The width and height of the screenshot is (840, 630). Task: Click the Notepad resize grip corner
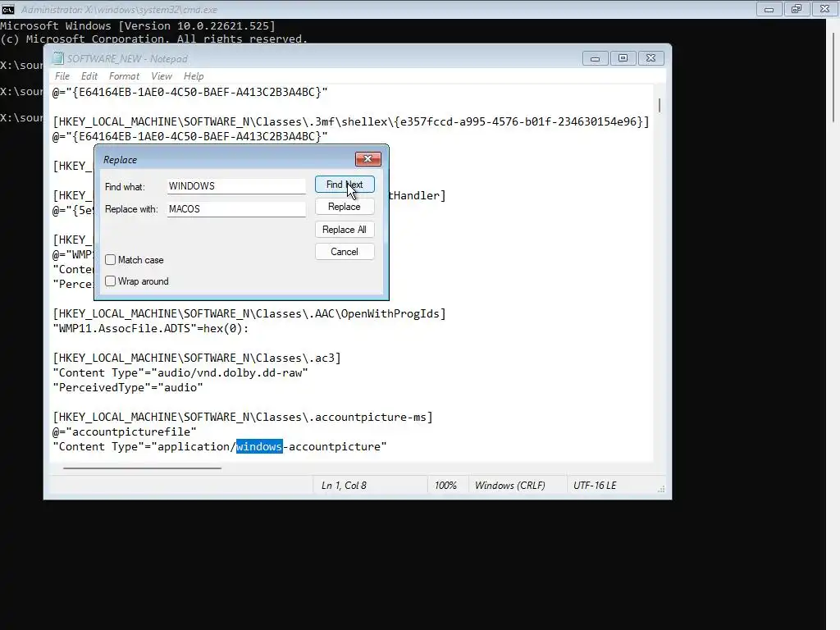(662, 489)
